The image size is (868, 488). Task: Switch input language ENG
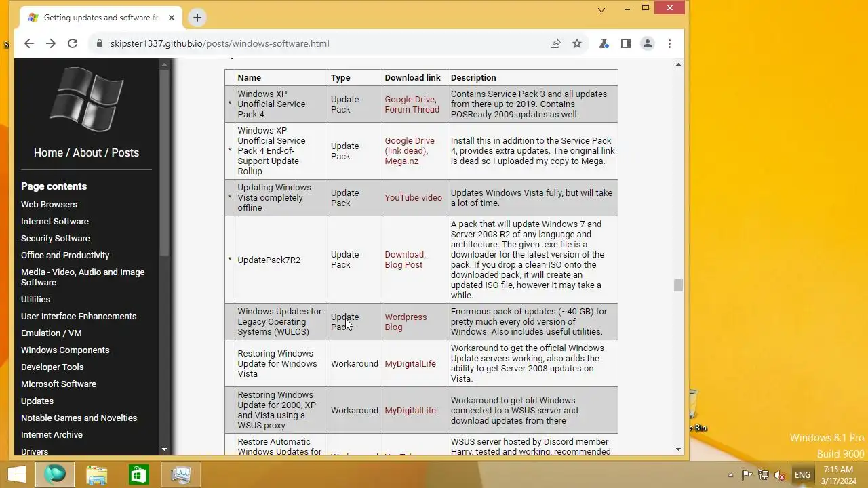click(802, 475)
